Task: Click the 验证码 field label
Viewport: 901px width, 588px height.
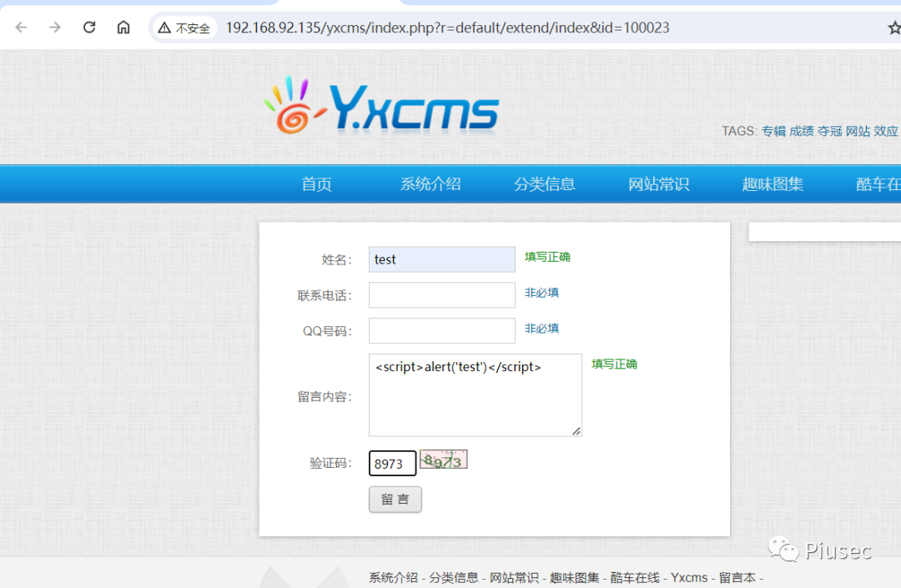Action: (330, 464)
